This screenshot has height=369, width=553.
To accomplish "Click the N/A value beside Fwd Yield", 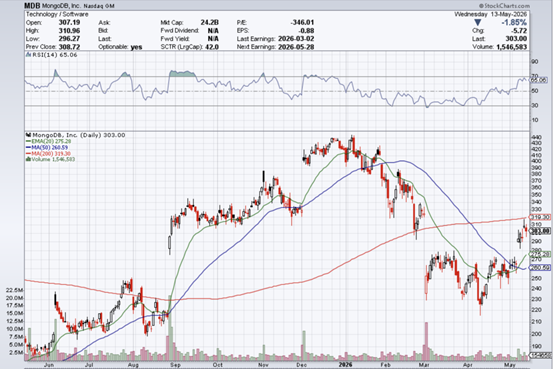I will pyautogui.click(x=213, y=38).
